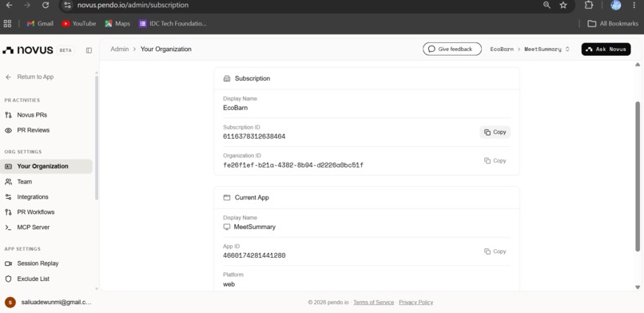This screenshot has height=313, width=644.
Task: Click the App ID value 4660174281441280
Action: (x=254, y=256)
